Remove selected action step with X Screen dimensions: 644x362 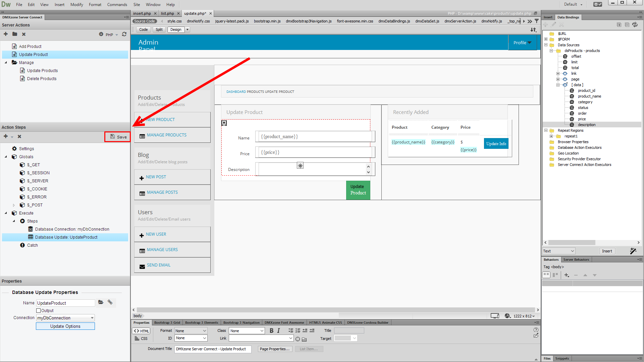(19, 136)
